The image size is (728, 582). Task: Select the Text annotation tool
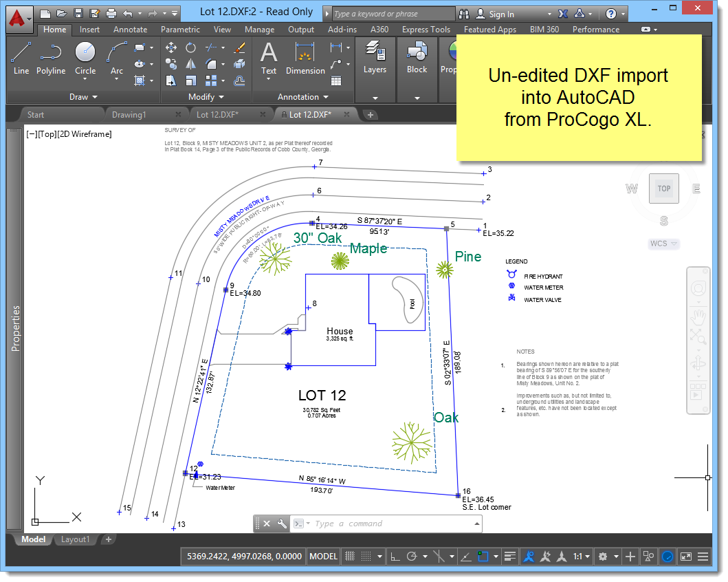pyautogui.click(x=268, y=58)
